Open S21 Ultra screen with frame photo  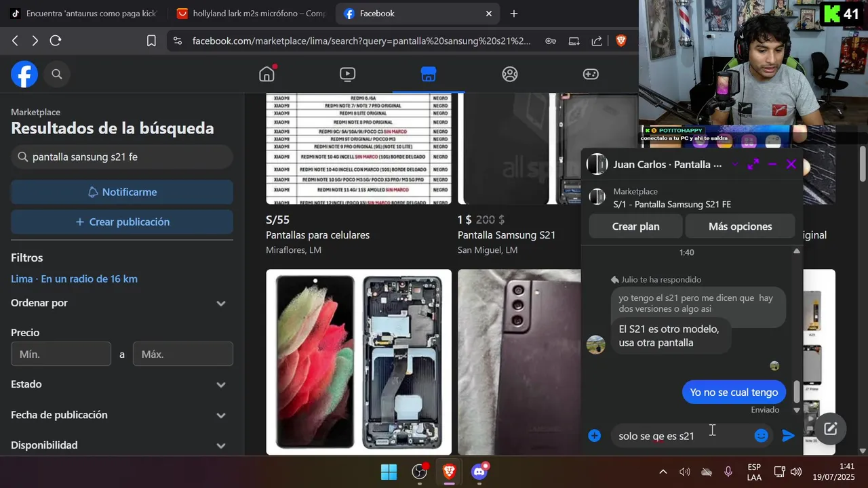359,362
